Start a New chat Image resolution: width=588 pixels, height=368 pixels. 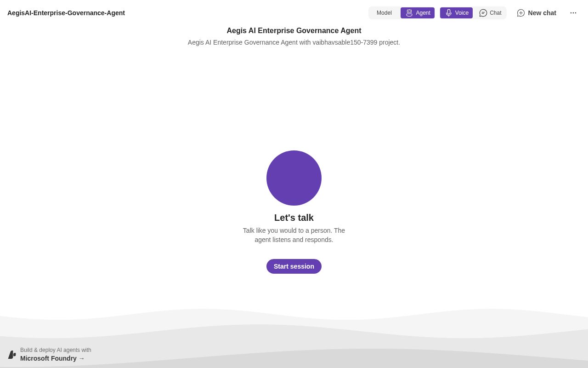(536, 13)
